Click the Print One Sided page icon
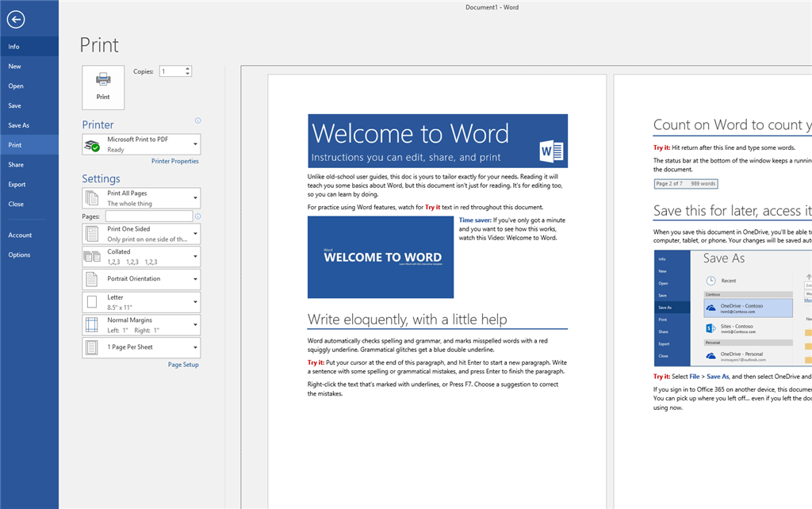The width and height of the screenshot is (812, 509). point(92,234)
